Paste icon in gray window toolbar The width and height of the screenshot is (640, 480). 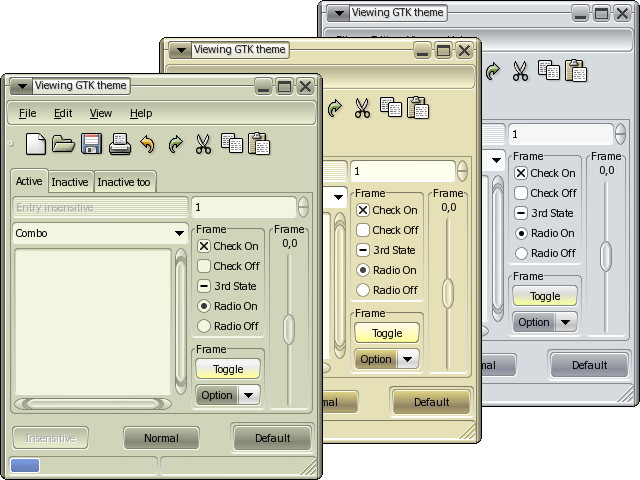pos(576,70)
